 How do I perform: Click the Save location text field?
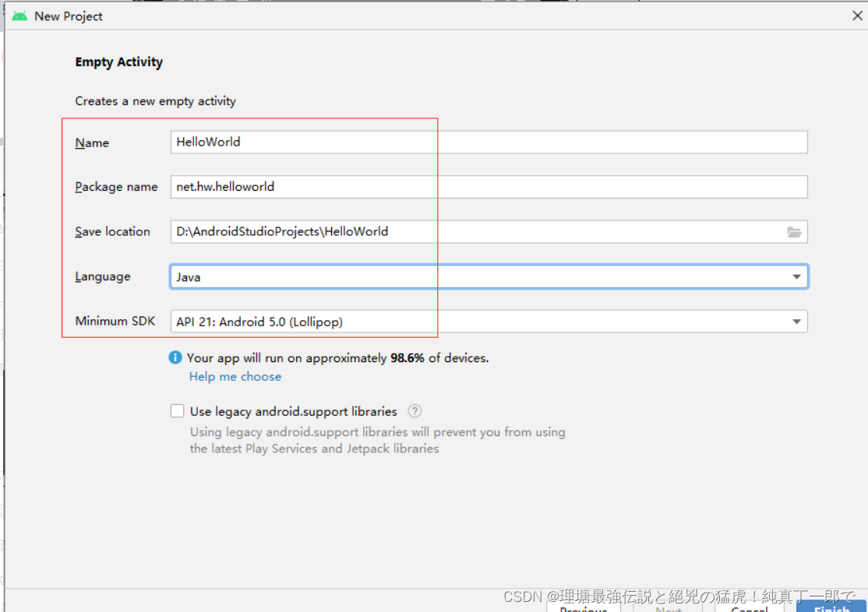pyautogui.click(x=468, y=231)
